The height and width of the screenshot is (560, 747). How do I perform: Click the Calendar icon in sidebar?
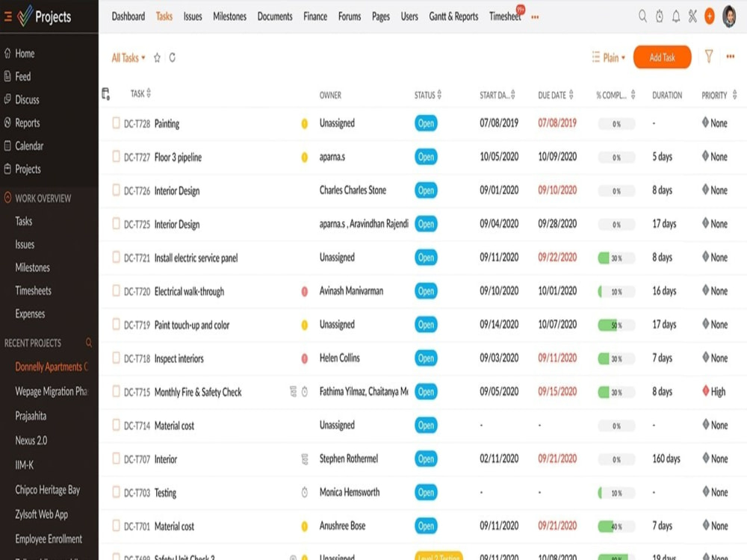[x=7, y=146]
